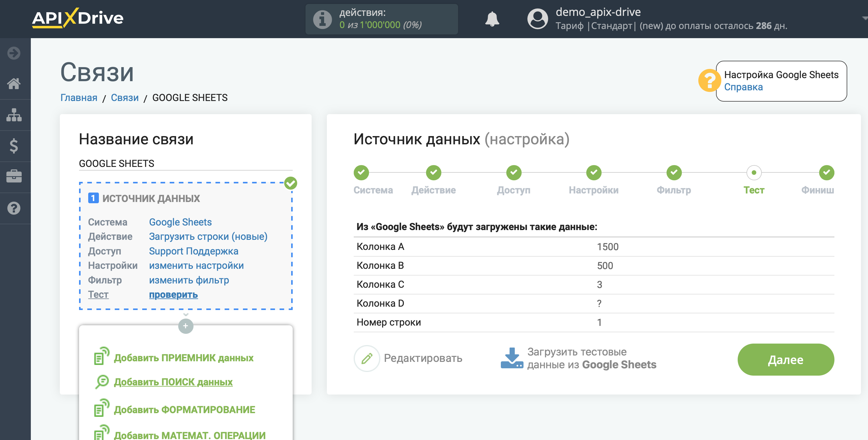Click the Колонка C row
The width and height of the screenshot is (868, 440).
[594, 285]
